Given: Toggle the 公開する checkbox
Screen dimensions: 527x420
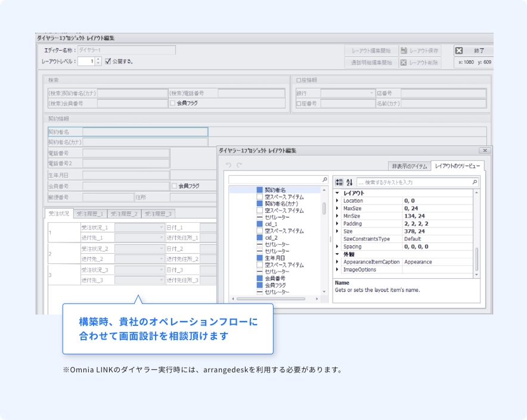Looking at the screenshot, I should pyautogui.click(x=108, y=61).
